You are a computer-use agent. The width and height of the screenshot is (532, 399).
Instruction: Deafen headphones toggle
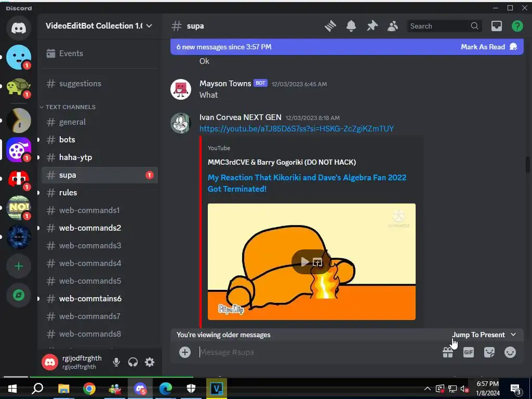[133, 362]
